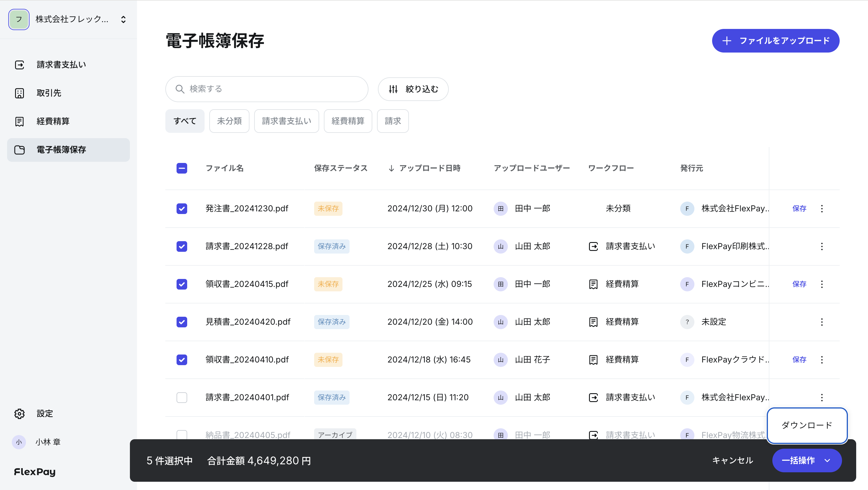
Task: Open more options for 請求書_20241228.pdf
Action: click(822, 246)
